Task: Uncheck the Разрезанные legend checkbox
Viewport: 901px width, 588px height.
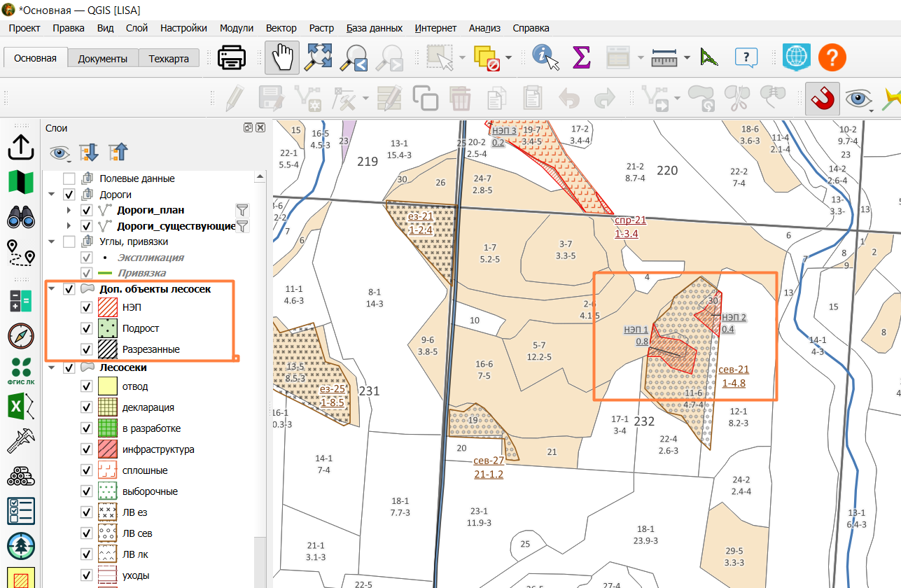Action: 86,349
